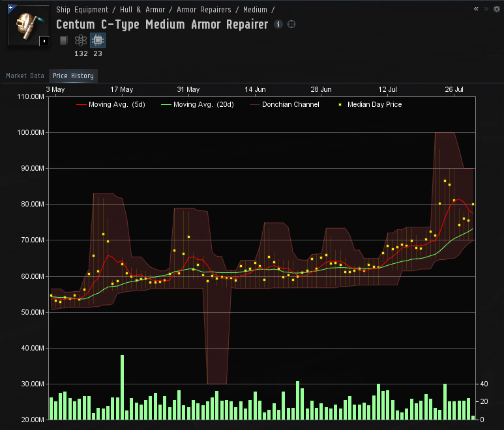Click the Centum C-Type repairer item thumbnail
The height and width of the screenshot is (430, 504).
(28, 25)
